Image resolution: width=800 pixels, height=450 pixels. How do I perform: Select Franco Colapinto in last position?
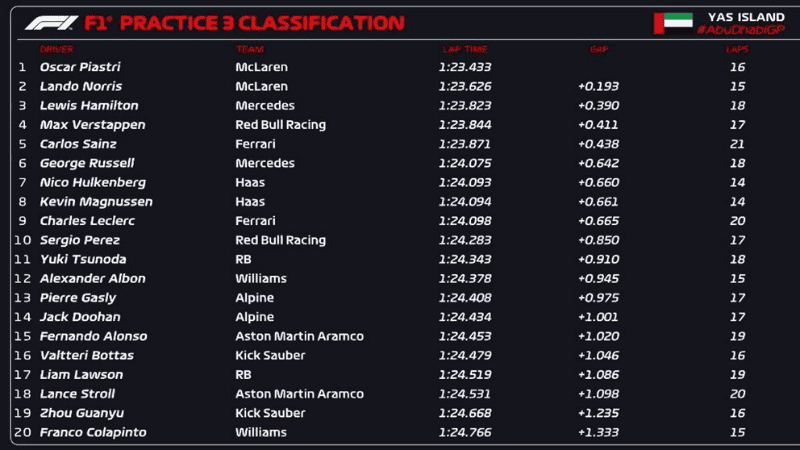(x=93, y=432)
